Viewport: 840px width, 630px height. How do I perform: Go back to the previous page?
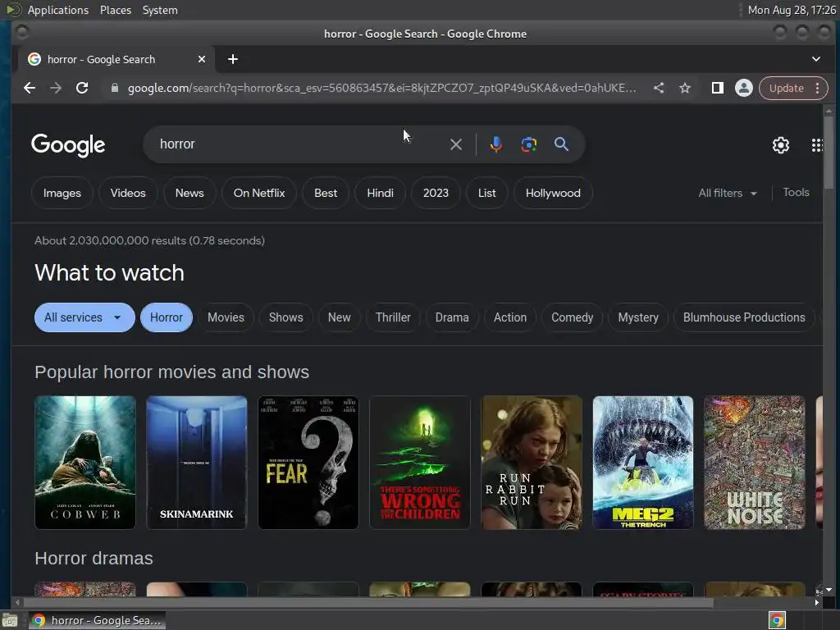(x=30, y=88)
